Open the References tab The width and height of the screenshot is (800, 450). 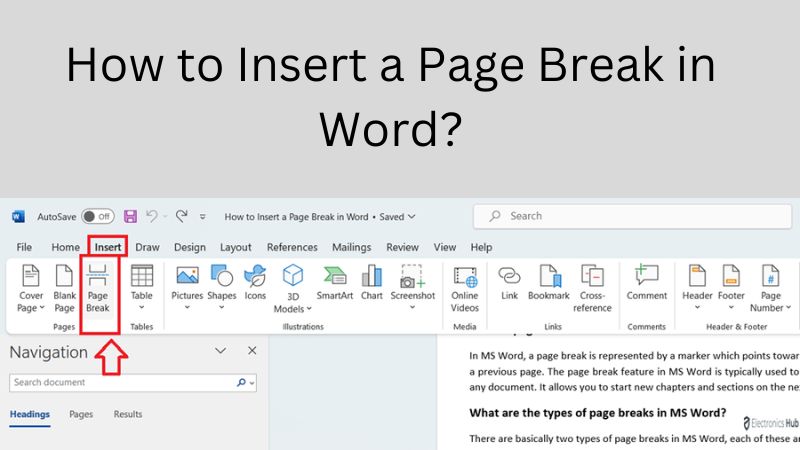pyautogui.click(x=292, y=247)
